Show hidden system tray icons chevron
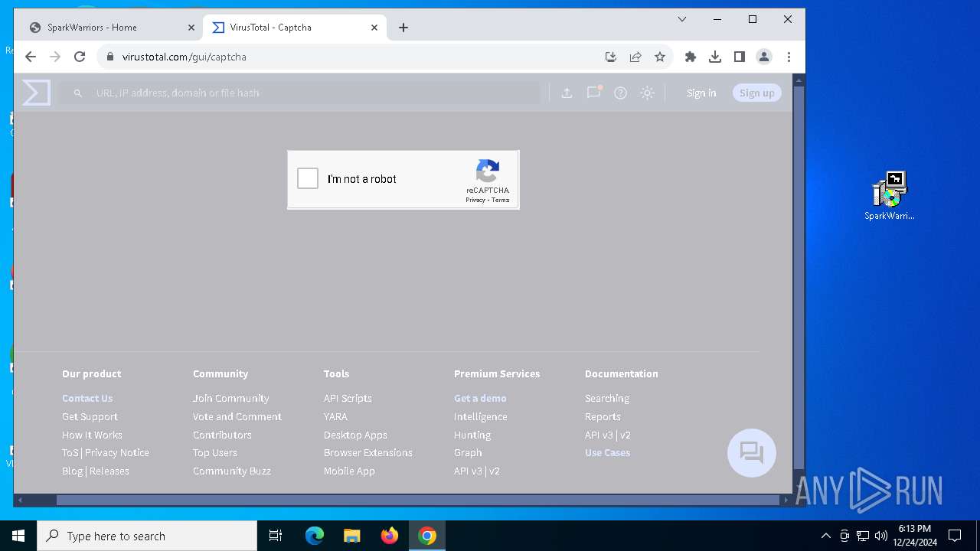The width and height of the screenshot is (980, 551). click(x=825, y=536)
